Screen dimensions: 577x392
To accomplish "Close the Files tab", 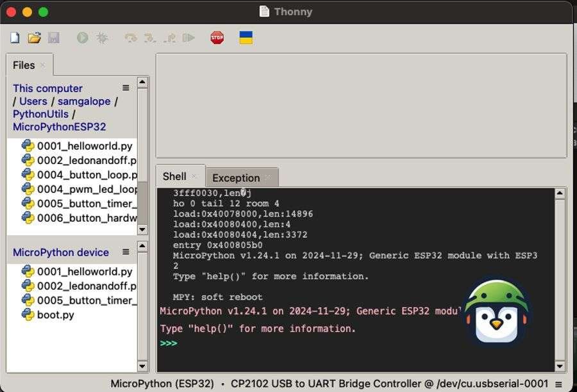I will click(x=43, y=65).
